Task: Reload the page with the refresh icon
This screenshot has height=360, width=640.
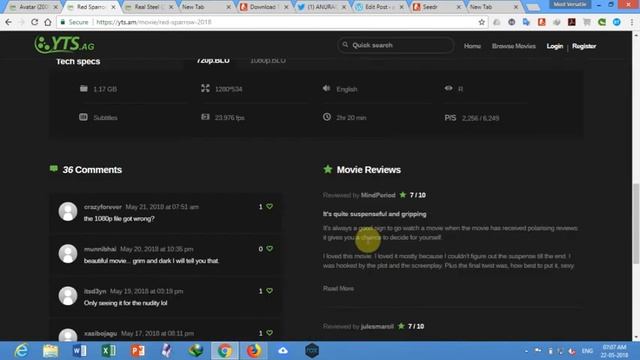Action: [x=34, y=22]
